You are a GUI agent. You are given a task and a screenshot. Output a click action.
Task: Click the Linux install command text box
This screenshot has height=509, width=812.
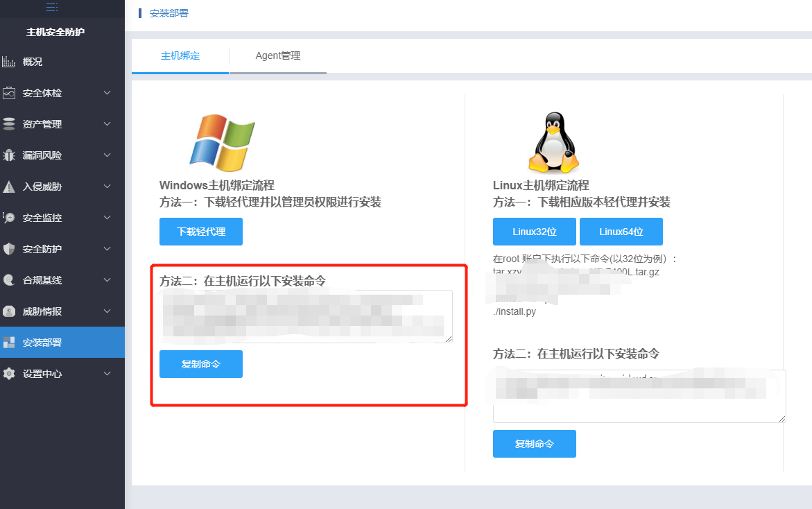click(x=639, y=396)
